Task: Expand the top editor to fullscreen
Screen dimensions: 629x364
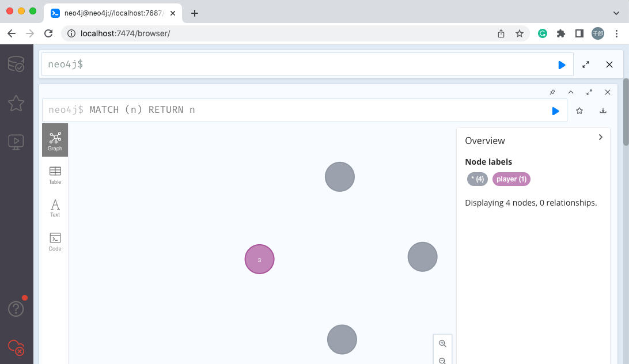Action: (x=586, y=64)
